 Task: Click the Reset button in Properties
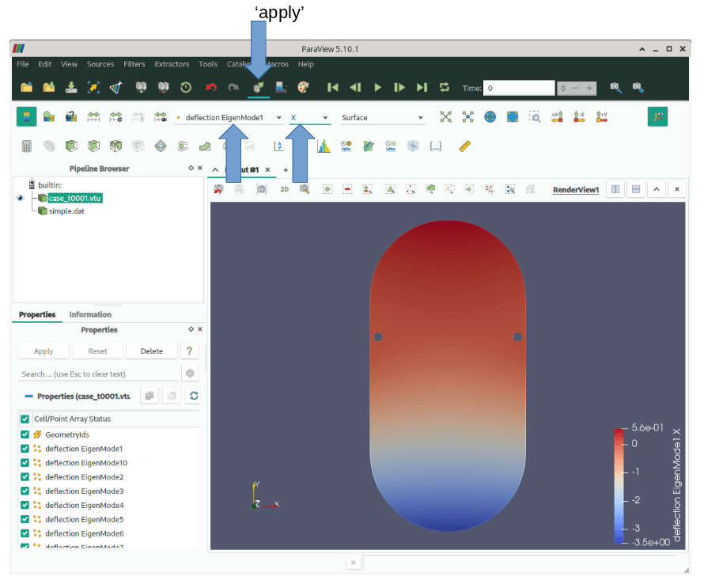tap(97, 351)
